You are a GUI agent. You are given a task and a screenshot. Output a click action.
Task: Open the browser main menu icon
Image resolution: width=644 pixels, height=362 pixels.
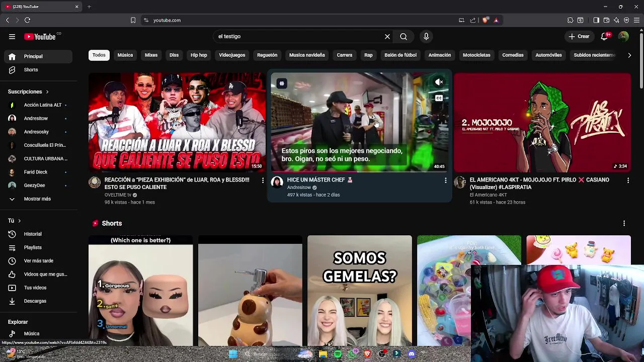[x=636, y=20]
